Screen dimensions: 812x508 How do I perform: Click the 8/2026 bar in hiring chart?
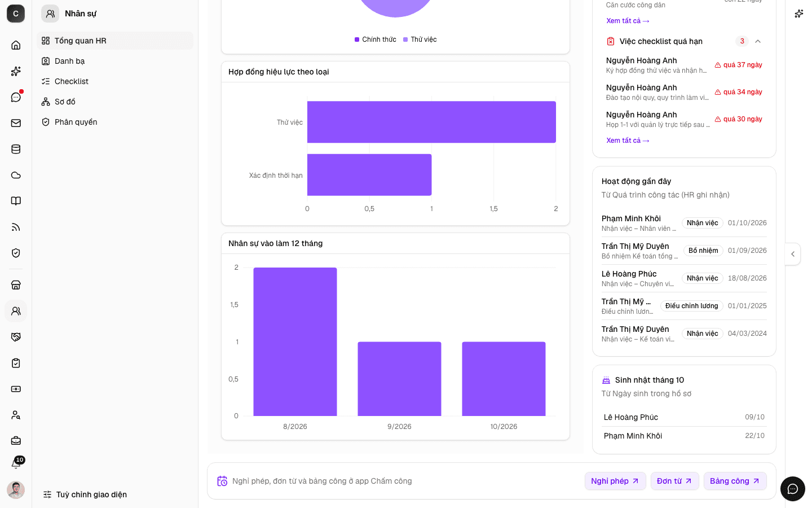click(x=295, y=341)
